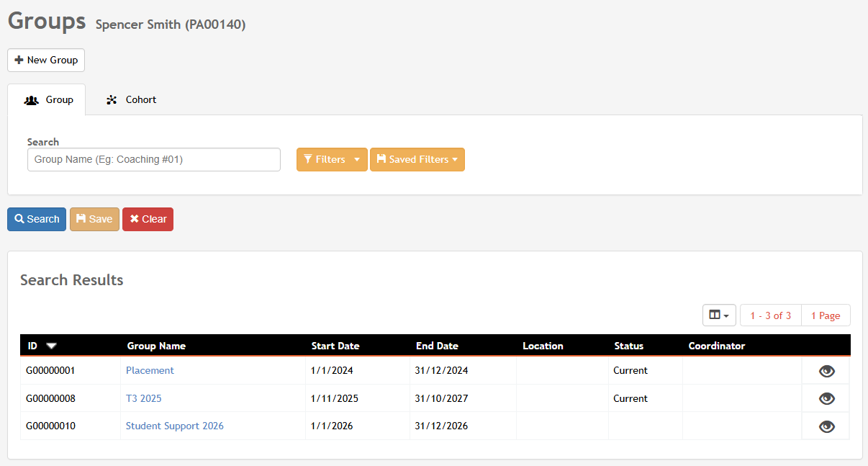Viewport: 868px width, 466px height.
Task: Select the G00000010 ID cell
Action: point(50,426)
